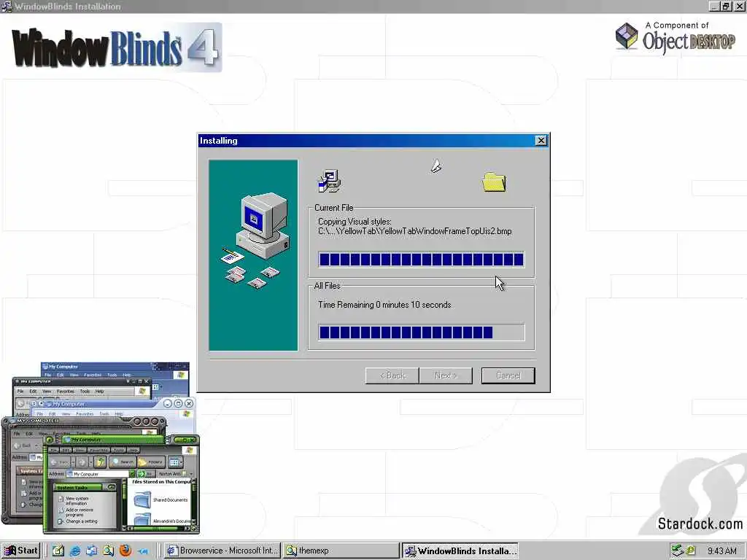Click the Stardock.com text
Image resolution: width=747 pixels, height=560 pixels.
click(x=700, y=524)
